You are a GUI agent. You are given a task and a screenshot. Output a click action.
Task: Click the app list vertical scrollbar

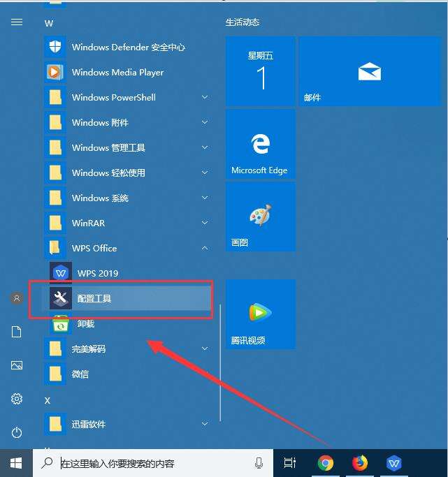(220, 363)
